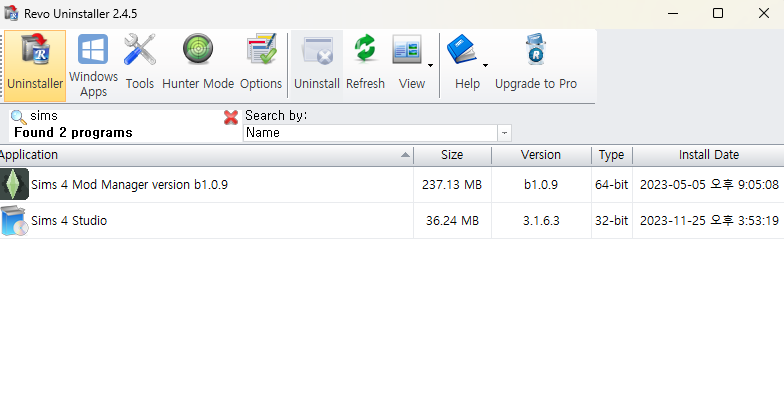Clear search with the red X
Screen dimensions: 784x408
click(231, 117)
